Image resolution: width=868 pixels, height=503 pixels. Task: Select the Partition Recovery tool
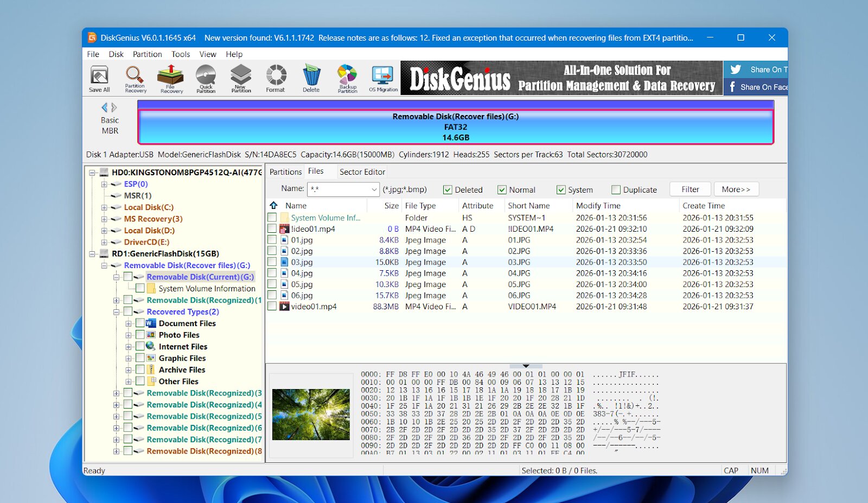tap(135, 78)
